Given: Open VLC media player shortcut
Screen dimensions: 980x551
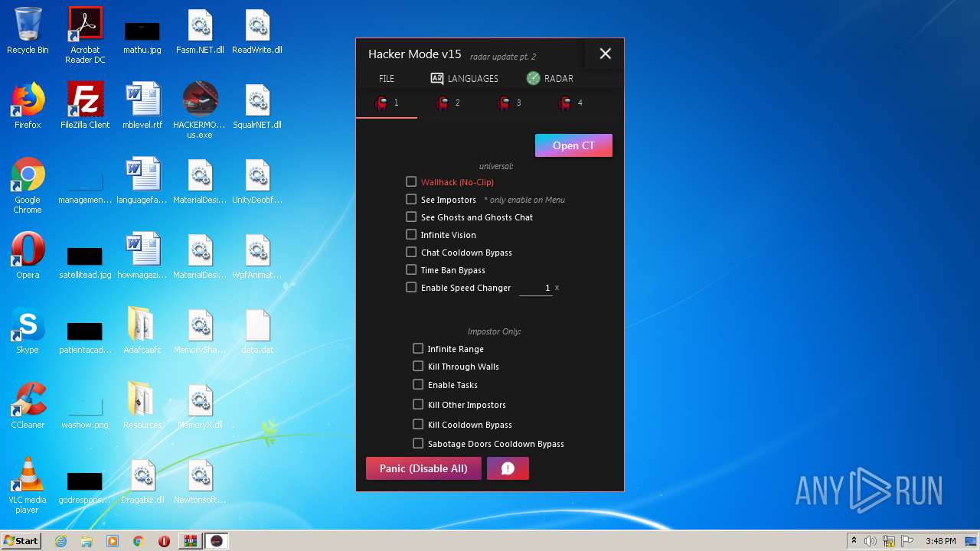Looking at the screenshot, I should [28, 485].
